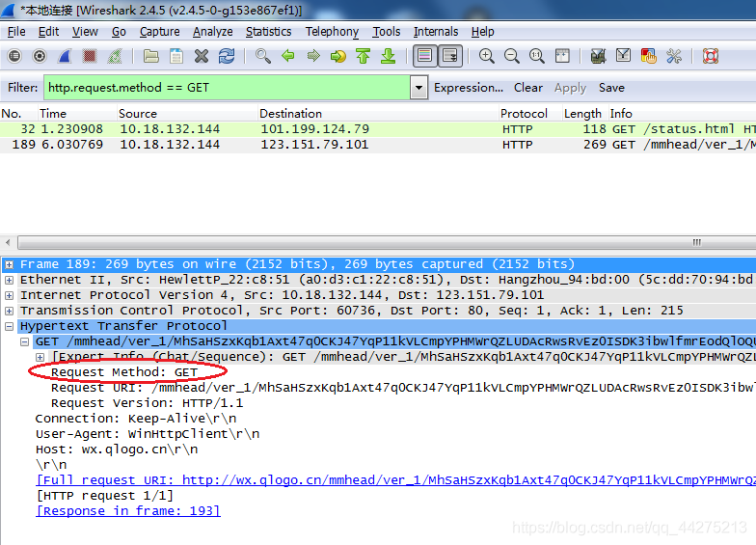The width and height of the screenshot is (756, 545).
Task: Open the Statistics menu
Action: pos(268,32)
